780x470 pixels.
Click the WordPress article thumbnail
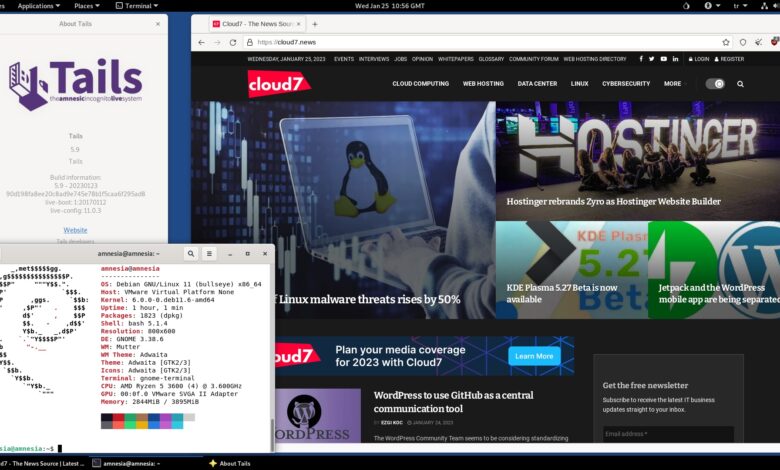click(317, 415)
